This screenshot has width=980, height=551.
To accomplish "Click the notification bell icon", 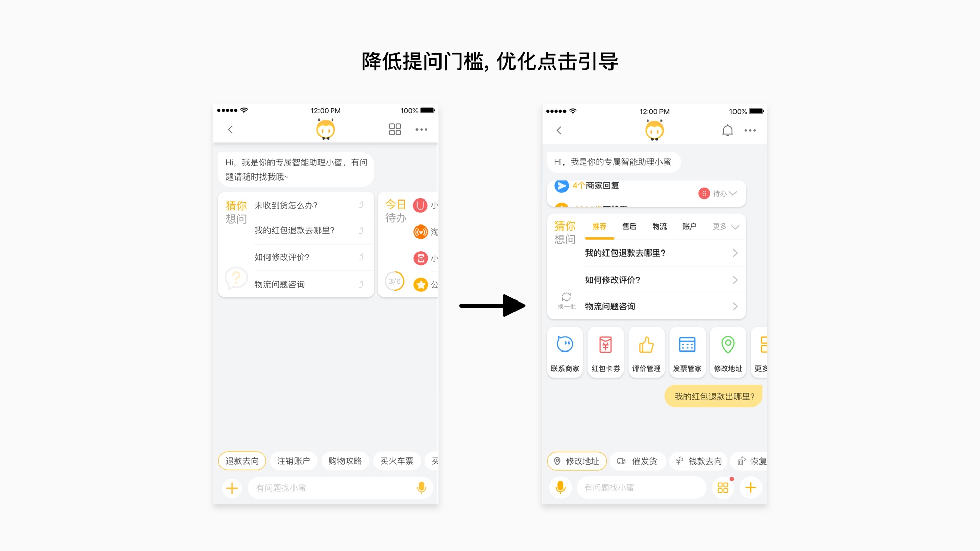I will pos(727,129).
